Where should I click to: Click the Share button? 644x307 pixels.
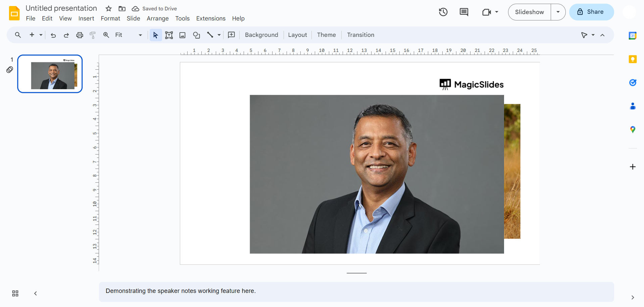click(591, 12)
